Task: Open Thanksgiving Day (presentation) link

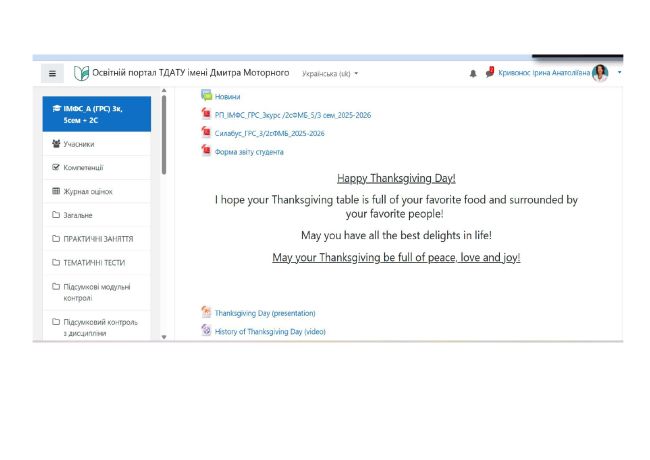Action: click(265, 313)
